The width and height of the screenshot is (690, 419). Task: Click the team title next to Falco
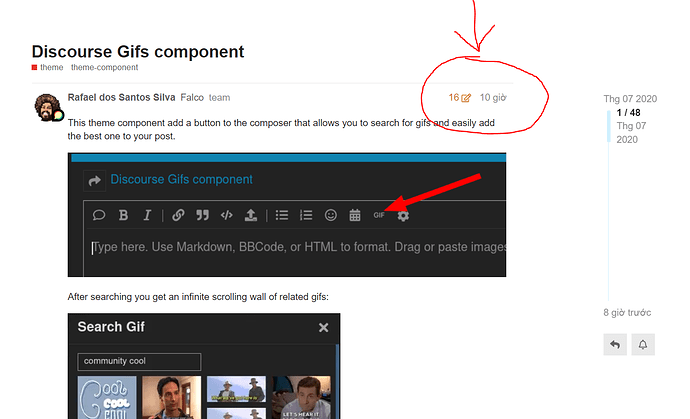click(219, 97)
